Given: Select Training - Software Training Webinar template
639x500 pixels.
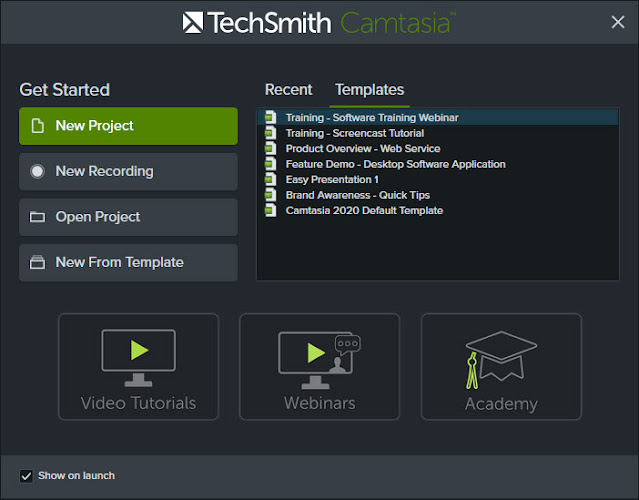Looking at the screenshot, I should pyautogui.click(x=438, y=117).
